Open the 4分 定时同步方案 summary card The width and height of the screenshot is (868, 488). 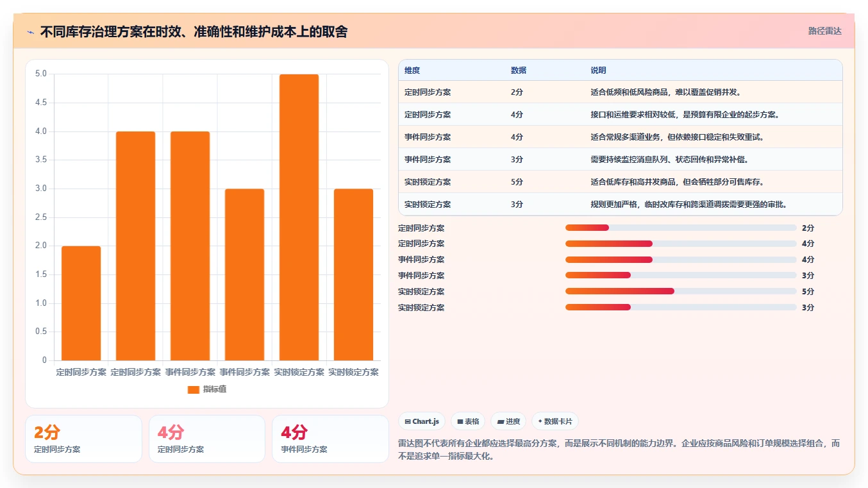point(207,439)
